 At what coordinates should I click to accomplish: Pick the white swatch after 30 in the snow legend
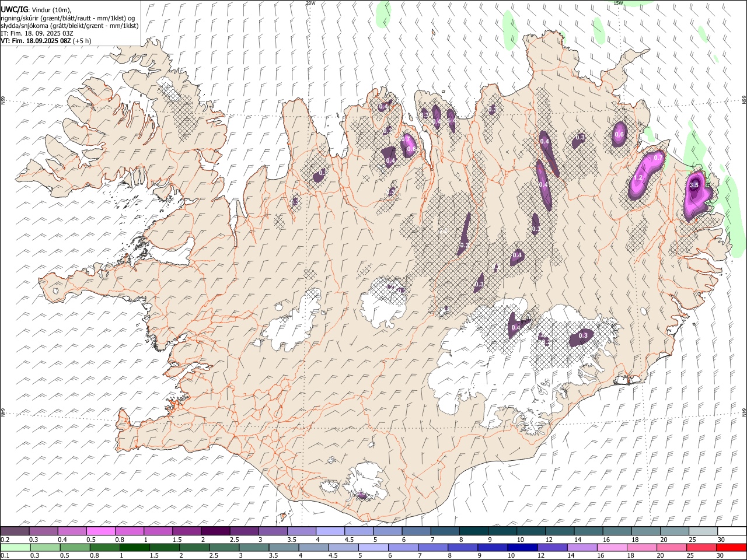(x=732, y=531)
